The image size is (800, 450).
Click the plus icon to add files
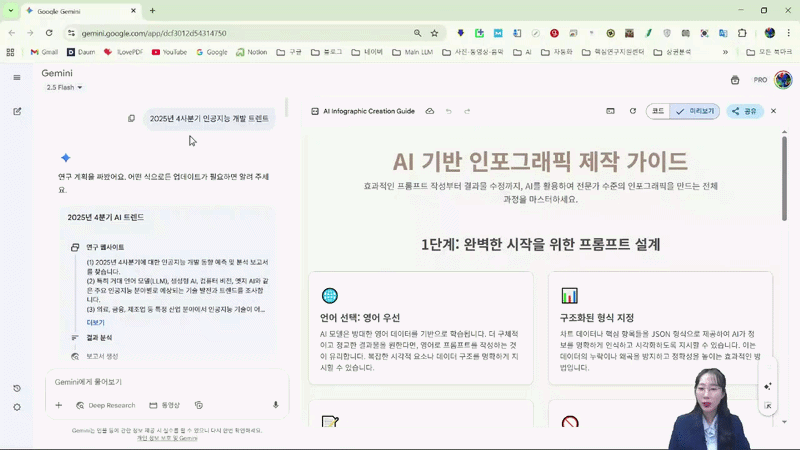tap(58, 405)
